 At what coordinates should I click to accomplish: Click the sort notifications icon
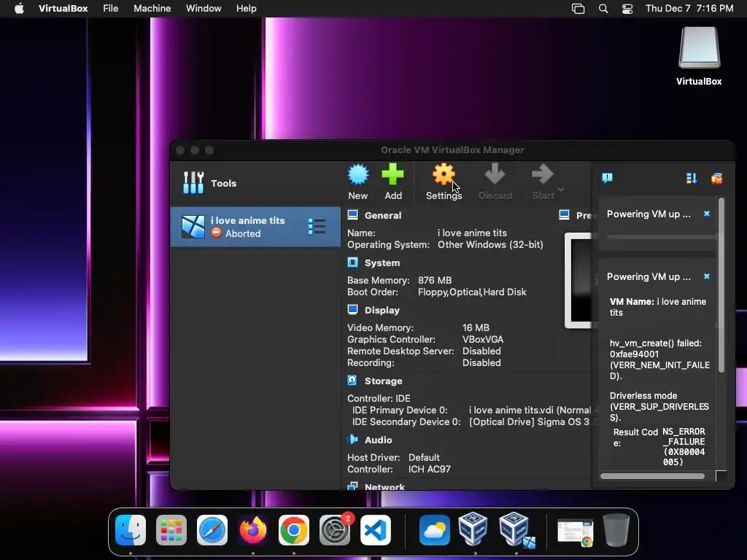point(692,179)
